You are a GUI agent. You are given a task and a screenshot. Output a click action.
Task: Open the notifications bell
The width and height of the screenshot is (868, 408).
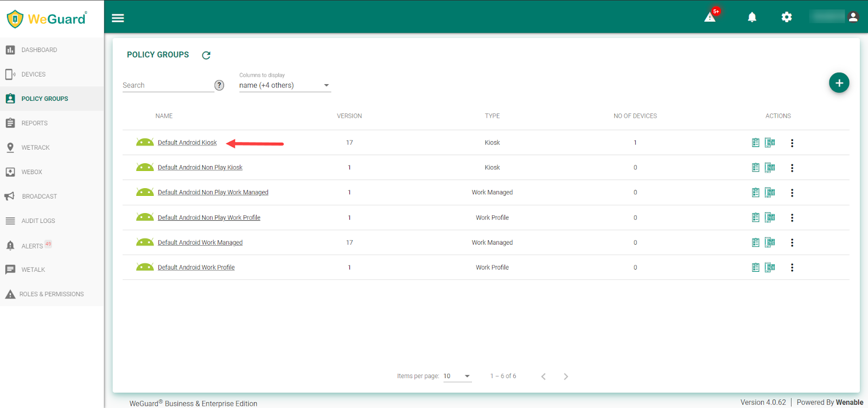752,17
